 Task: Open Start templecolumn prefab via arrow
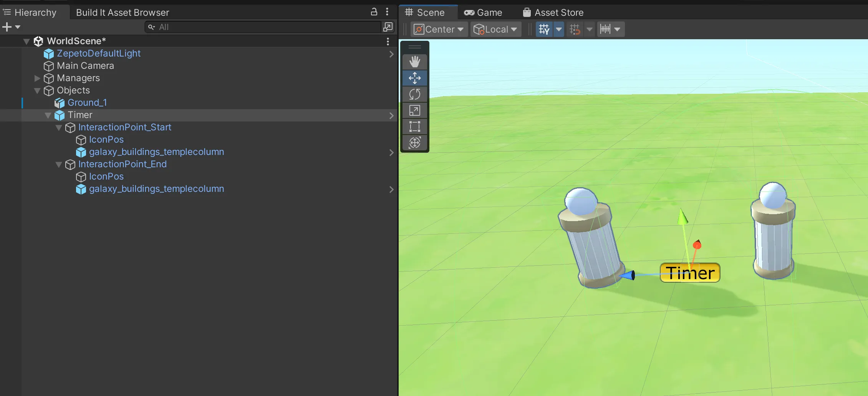(391, 153)
